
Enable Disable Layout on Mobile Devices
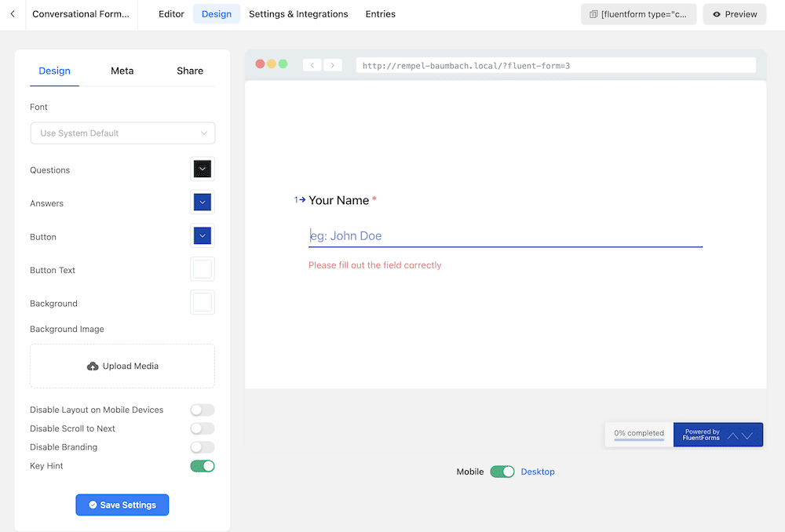(202, 410)
